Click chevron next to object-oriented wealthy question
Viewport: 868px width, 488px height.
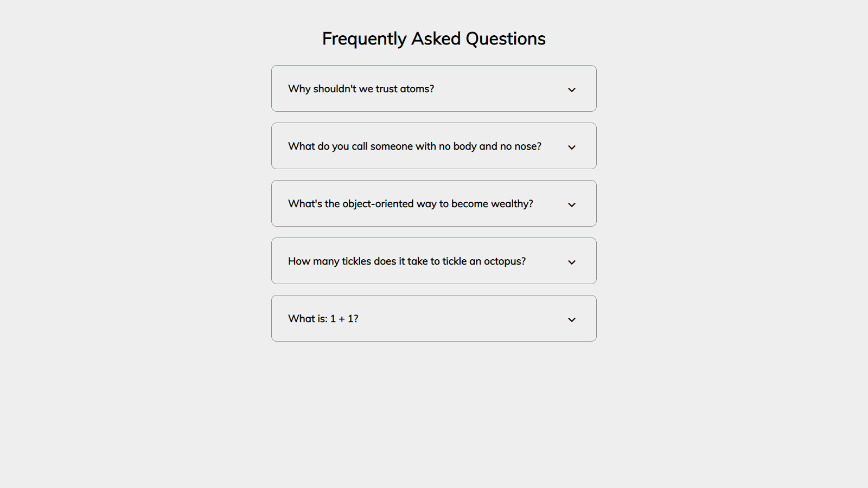click(571, 204)
